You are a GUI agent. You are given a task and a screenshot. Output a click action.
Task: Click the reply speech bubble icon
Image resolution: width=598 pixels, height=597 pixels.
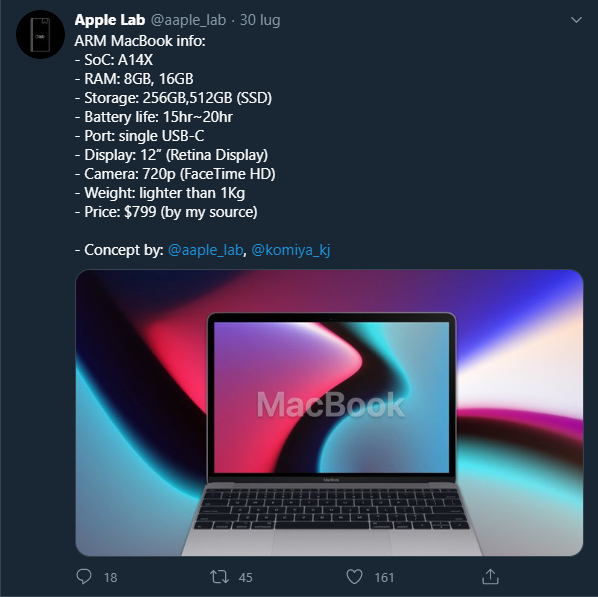84,576
